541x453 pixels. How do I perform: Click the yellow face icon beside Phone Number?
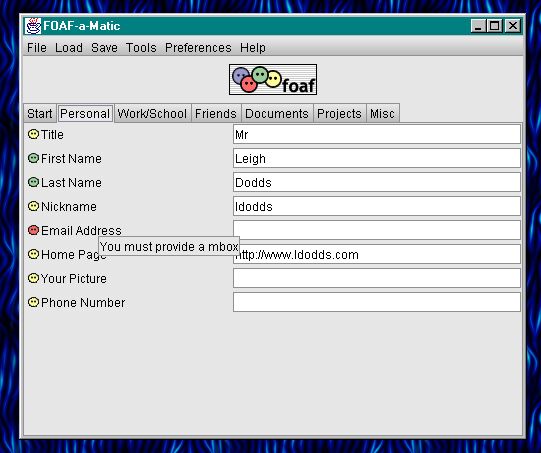pos(33,302)
